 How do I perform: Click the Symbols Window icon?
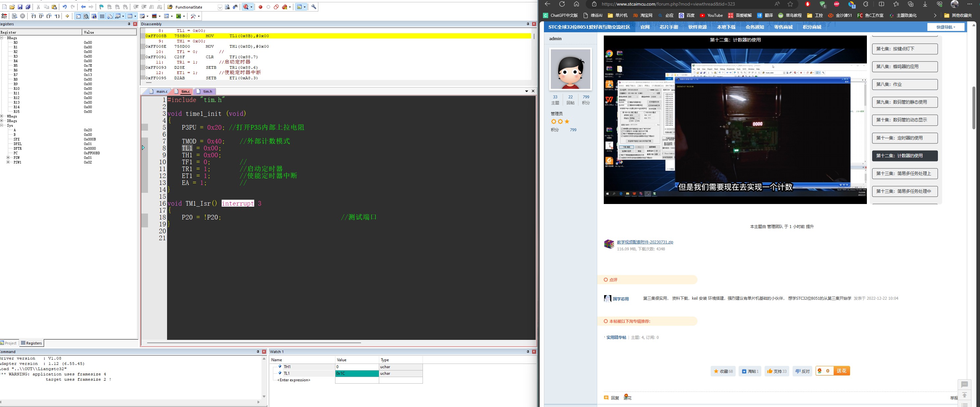click(x=94, y=16)
